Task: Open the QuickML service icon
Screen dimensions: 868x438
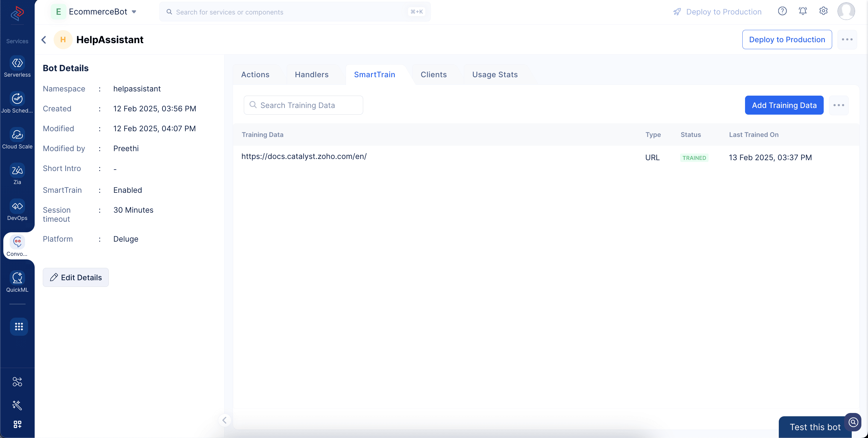Action: 17,278
